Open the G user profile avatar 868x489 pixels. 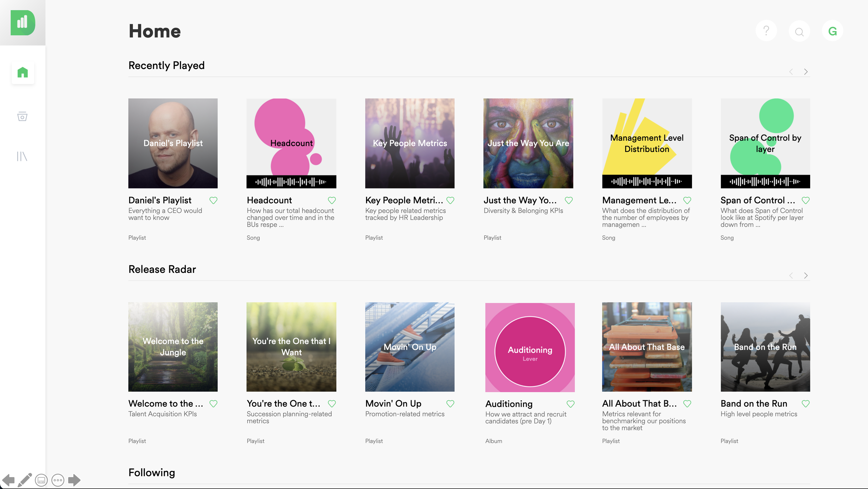click(832, 31)
